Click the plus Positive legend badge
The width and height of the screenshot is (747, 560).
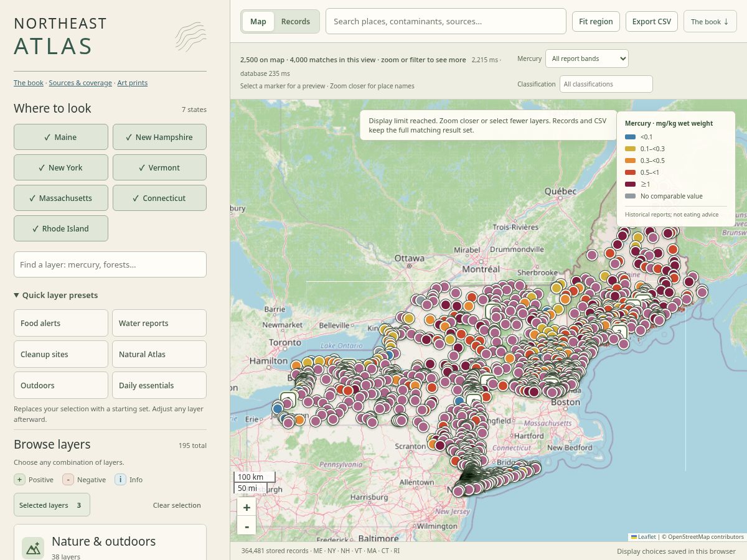pos(20,479)
